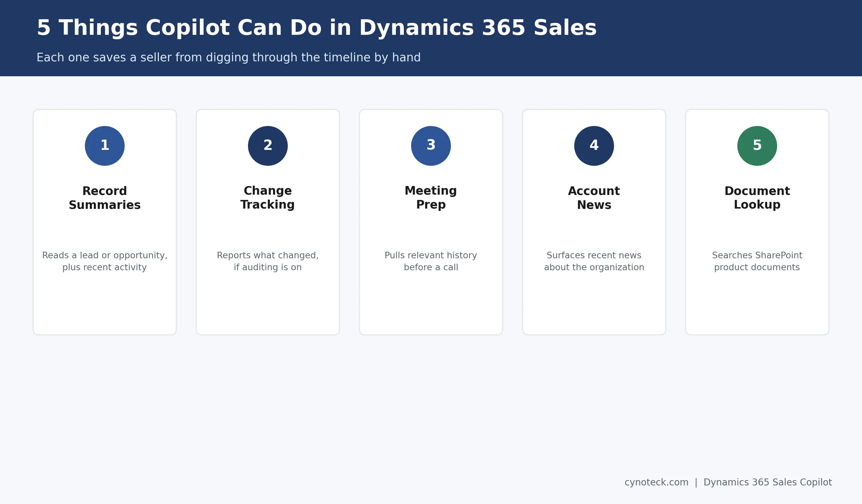Viewport: 862px width, 504px height.
Task: Click 'Pulls relevant history' description text
Action: tap(431, 261)
